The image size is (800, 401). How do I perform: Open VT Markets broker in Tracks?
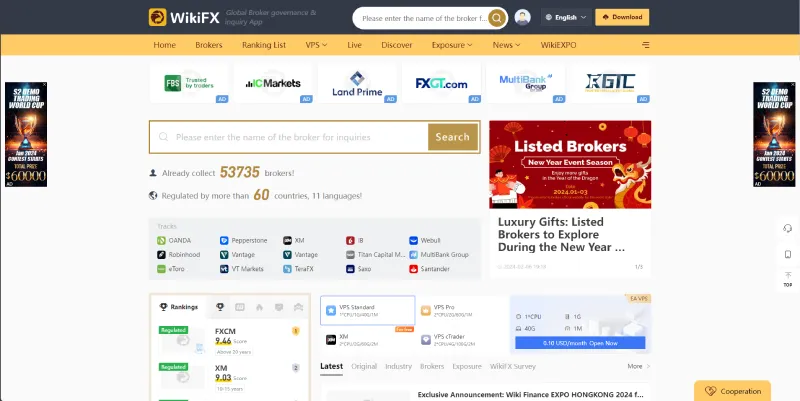[242, 269]
